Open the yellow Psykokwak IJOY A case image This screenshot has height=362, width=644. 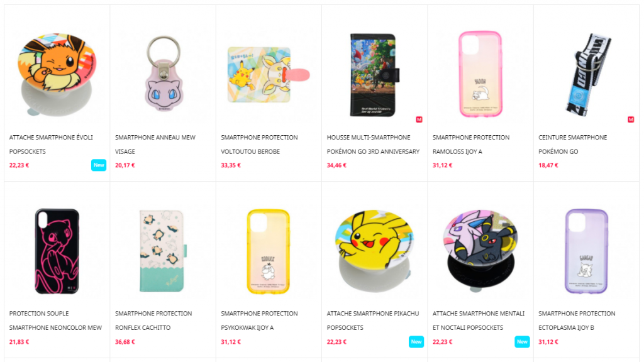268,251
